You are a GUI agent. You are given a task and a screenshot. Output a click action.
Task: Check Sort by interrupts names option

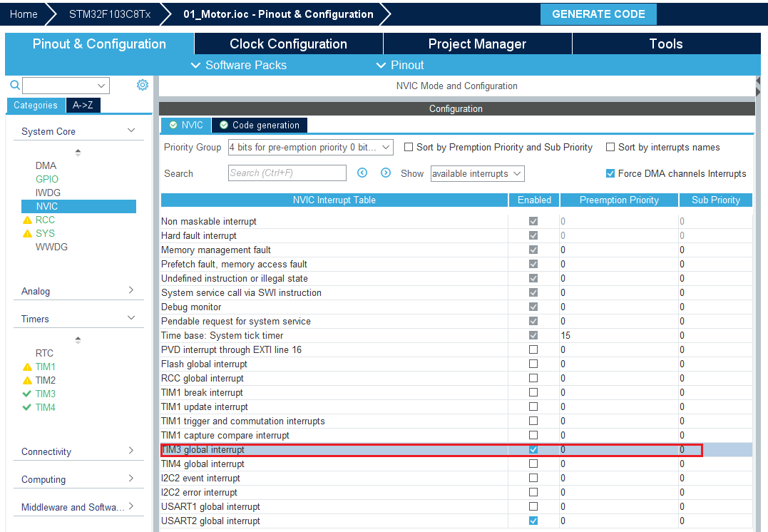610,148
